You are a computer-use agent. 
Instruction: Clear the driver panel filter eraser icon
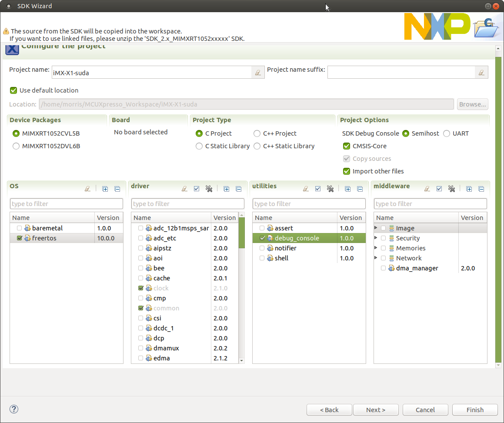[184, 189]
